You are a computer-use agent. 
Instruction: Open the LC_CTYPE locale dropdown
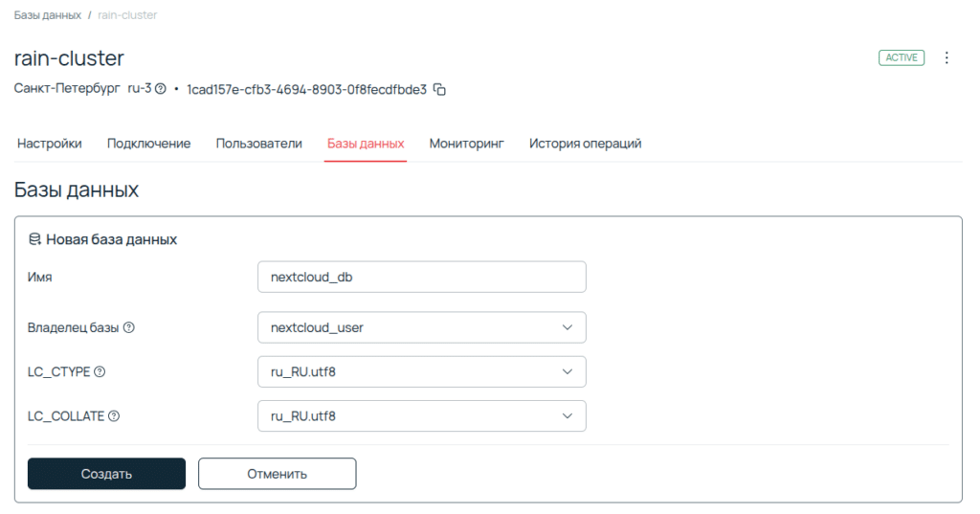[422, 371]
